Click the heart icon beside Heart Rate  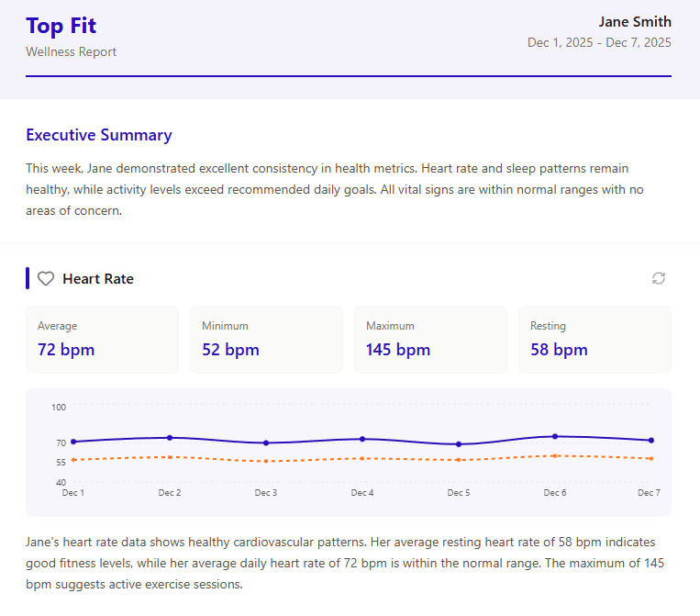click(46, 279)
